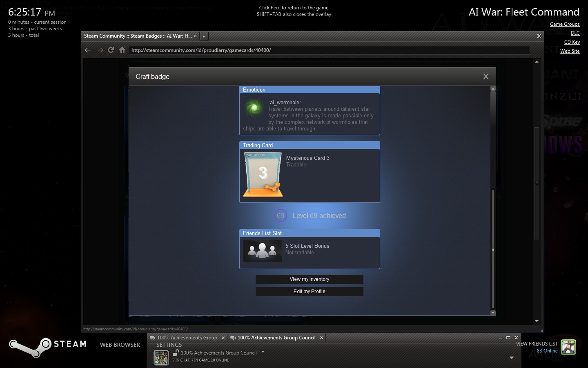Toggle the chat room unlock icon
Image resolution: width=588 pixels, height=368 pixels.
pos(176,352)
